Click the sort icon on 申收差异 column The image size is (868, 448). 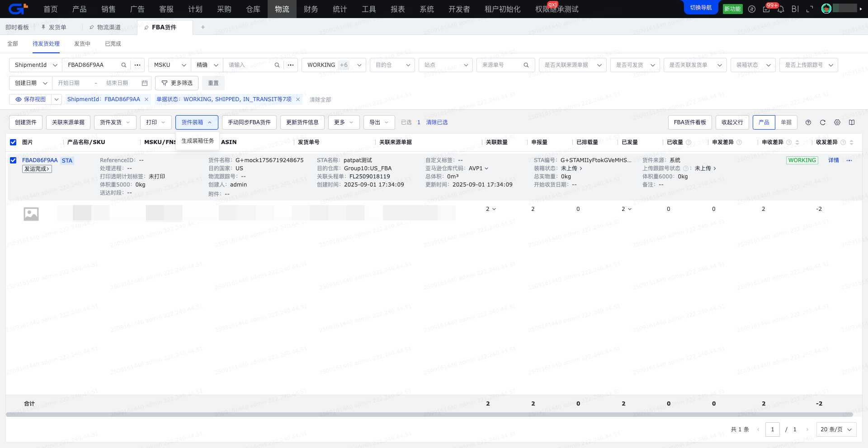797,142
